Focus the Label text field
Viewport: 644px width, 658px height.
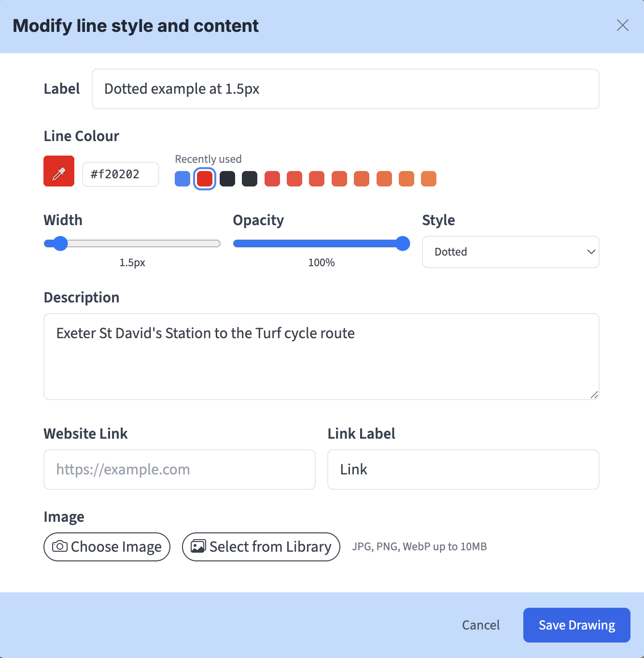tap(345, 89)
